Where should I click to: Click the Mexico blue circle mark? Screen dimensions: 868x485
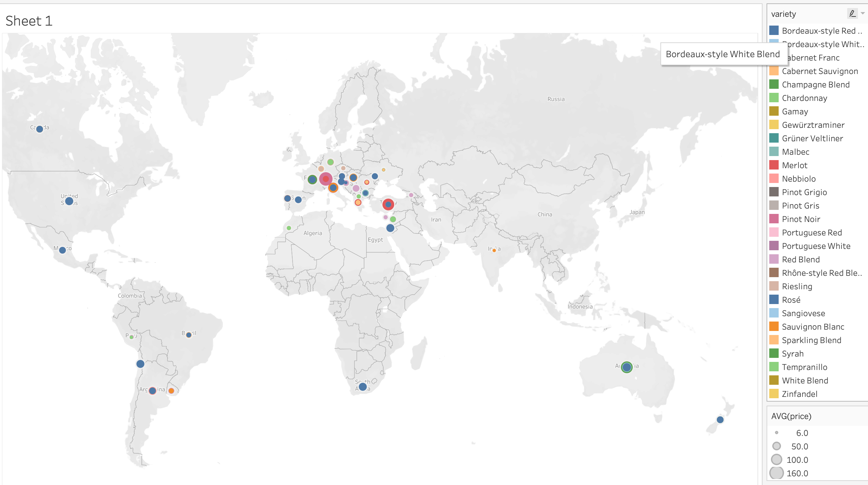[x=62, y=250]
